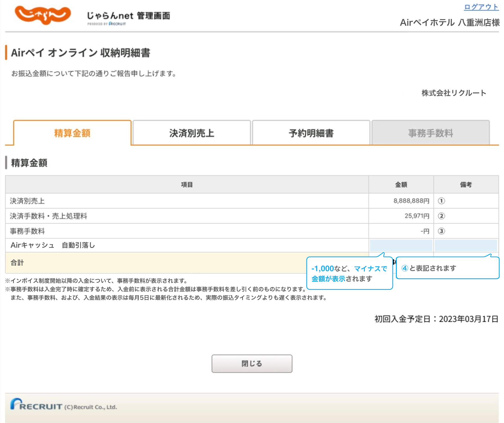Screen dimensions: 504x423
Task: Click the Airペイホテル 八重洲店様 account name
Action: click(x=450, y=23)
